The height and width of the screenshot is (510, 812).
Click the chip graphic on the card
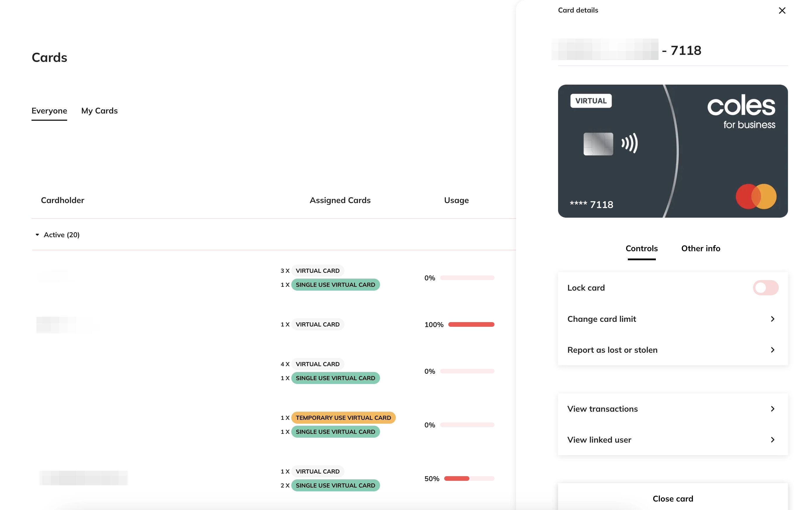point(598,144)
